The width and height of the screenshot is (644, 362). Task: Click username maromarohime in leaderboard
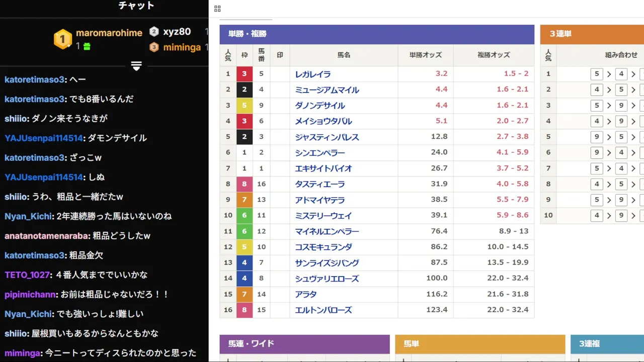109,33
